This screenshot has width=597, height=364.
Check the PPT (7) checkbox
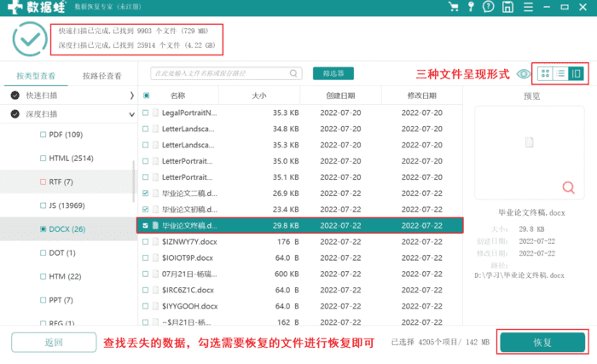point(43,300)
